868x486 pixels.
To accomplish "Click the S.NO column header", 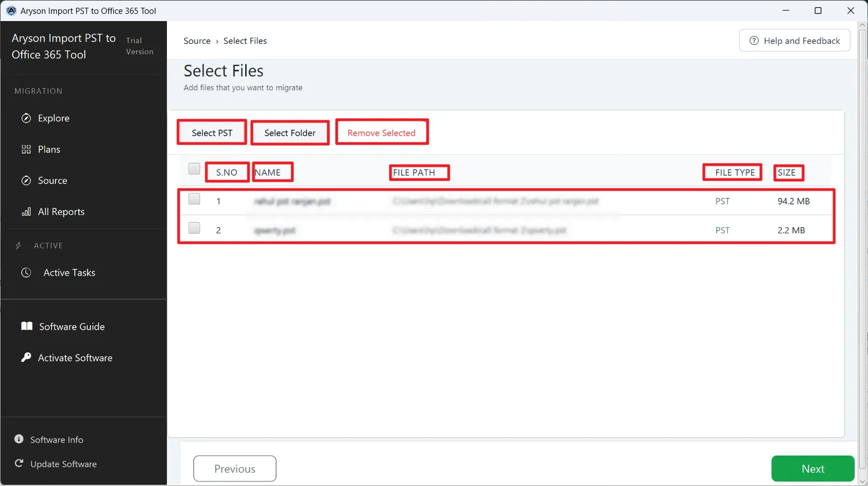I will (x=227, y=172).
